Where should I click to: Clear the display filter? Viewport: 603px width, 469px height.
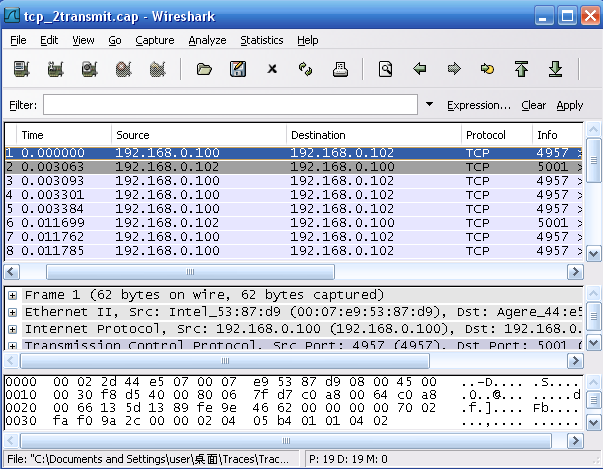tap(533, 105)
